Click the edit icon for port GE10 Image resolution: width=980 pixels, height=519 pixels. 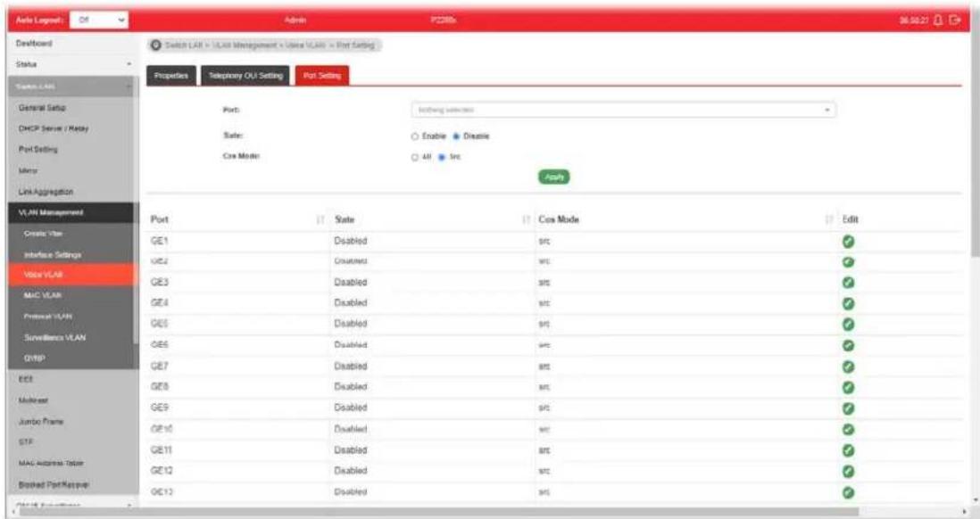click(x=848, y=430)
